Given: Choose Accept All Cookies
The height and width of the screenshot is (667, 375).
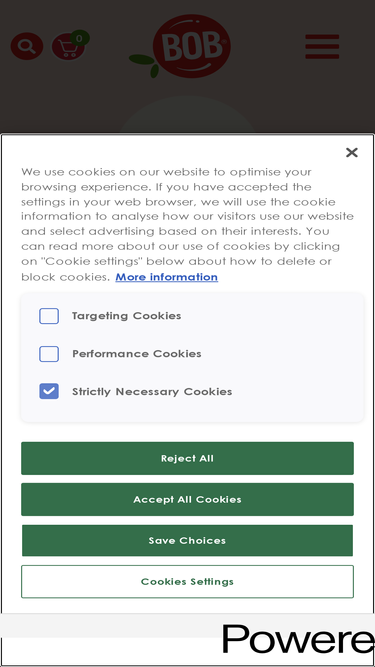Looking at the screenshot, I should click(x=188, y=499).
